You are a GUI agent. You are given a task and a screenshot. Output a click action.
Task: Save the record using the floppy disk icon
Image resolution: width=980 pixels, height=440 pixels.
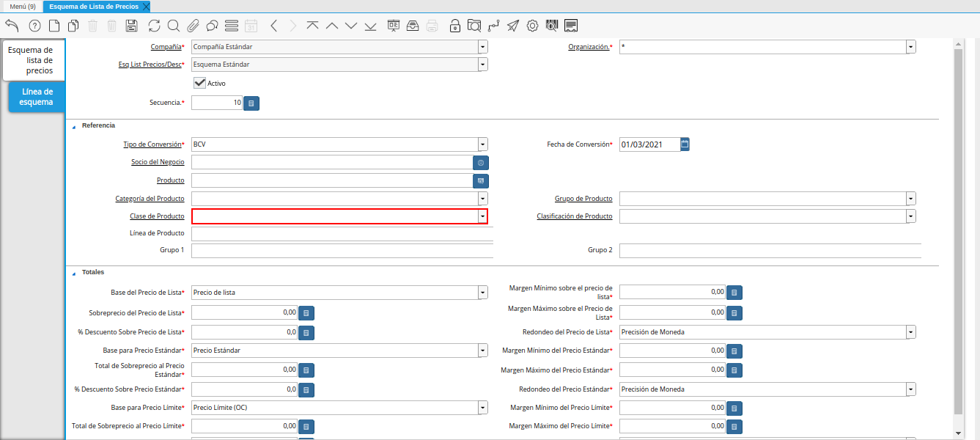(x=132, y=26)
